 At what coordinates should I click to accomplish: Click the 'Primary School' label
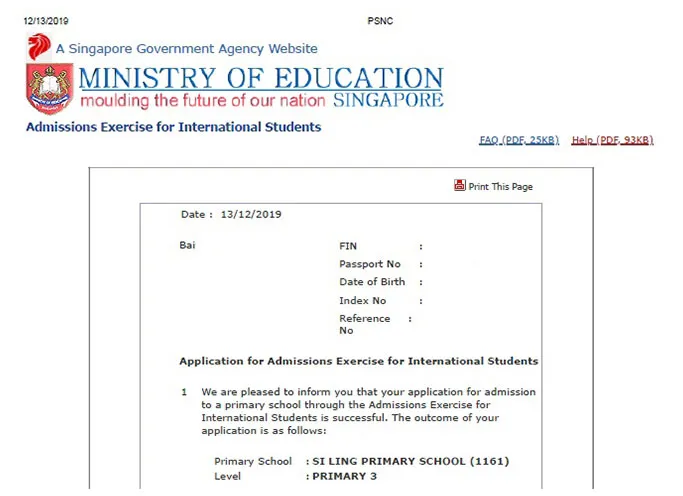tap(253, 461)
